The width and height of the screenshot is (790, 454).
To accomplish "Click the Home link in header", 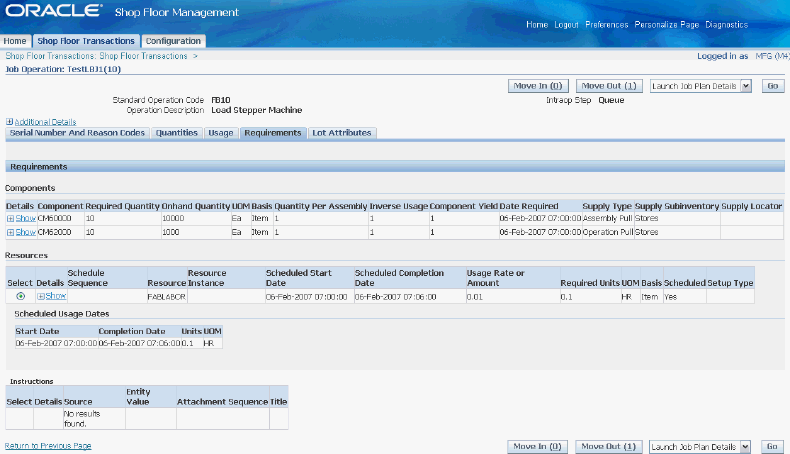I will (x=537, y=25).
